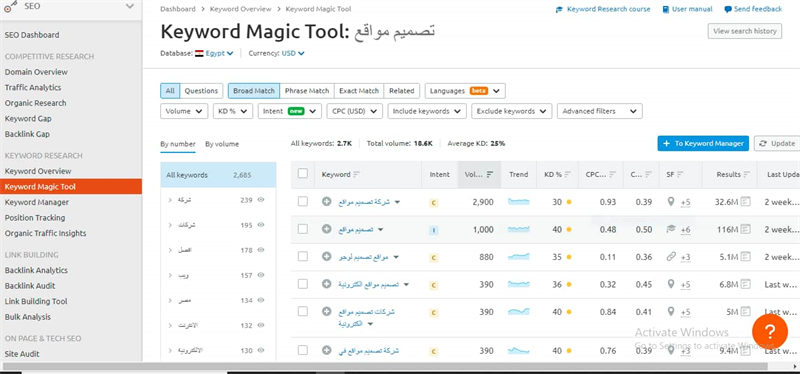Select the Questions tab
Viewport: 800px width, 374px height.
[201, 91]
